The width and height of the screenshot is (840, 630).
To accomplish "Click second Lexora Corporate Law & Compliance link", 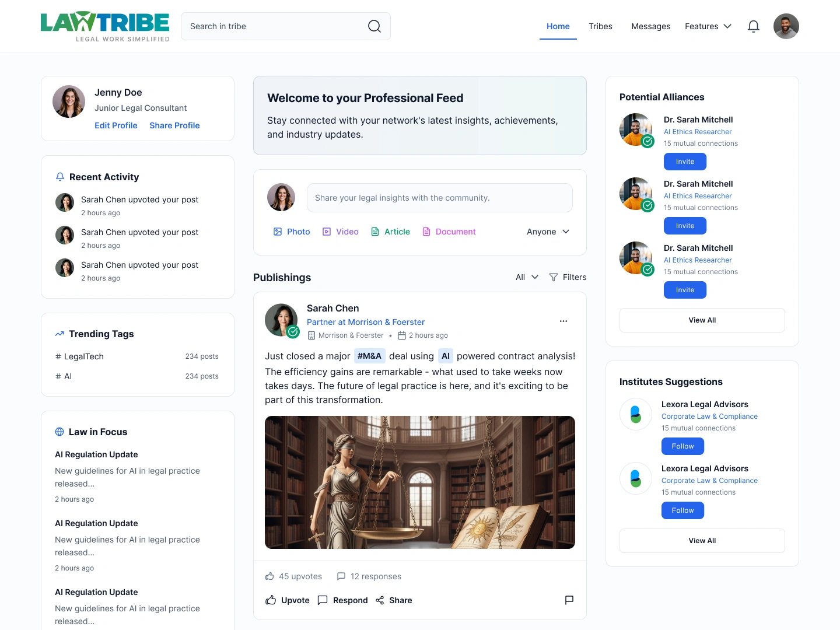I will 709,481.
